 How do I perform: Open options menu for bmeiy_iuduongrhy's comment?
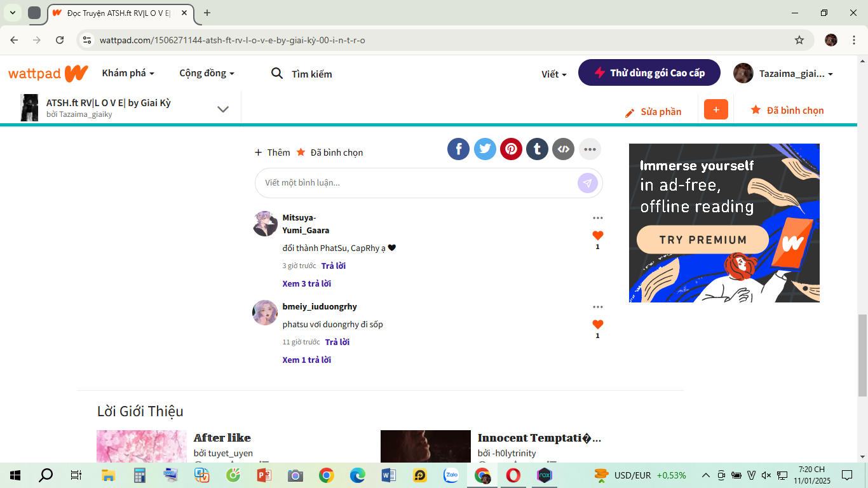point(597,307)
